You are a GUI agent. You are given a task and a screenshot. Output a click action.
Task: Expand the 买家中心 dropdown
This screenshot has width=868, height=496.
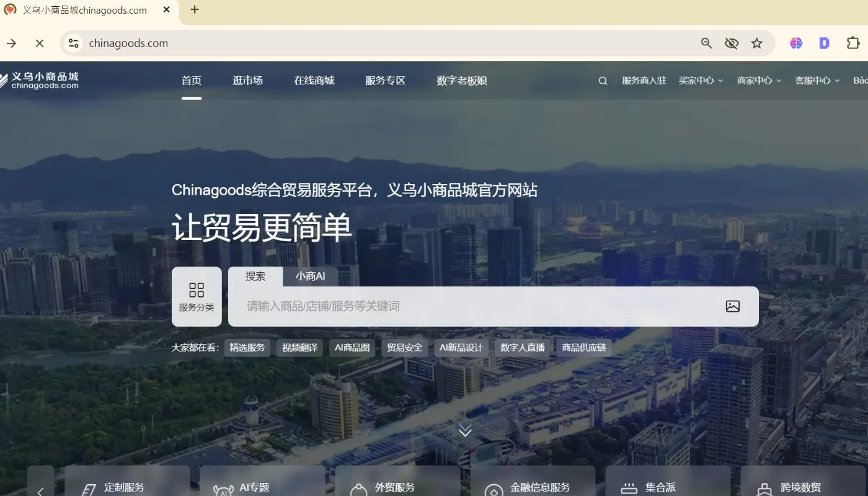pyautogui.click(x=701, y=81)
